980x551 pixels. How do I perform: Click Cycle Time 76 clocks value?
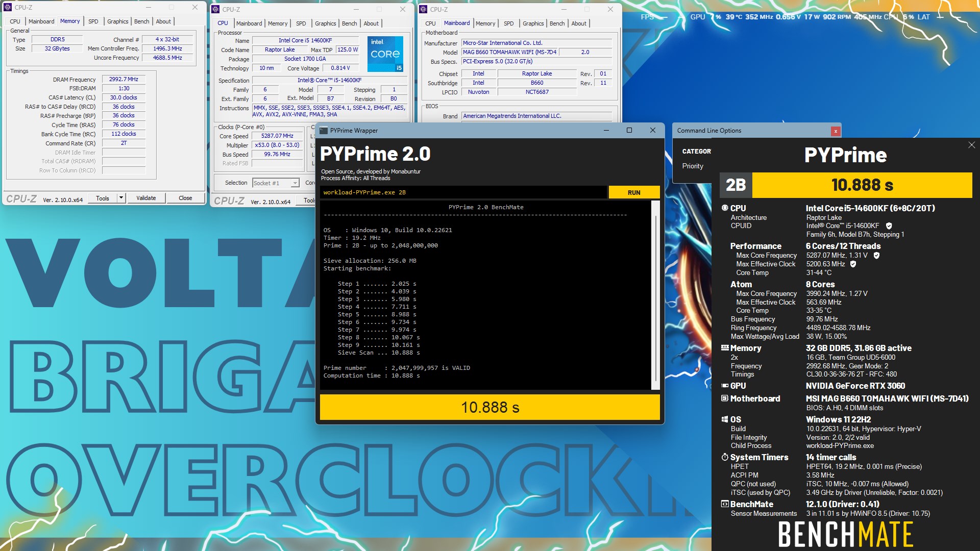pyautogui.click(x=124, y=124)
